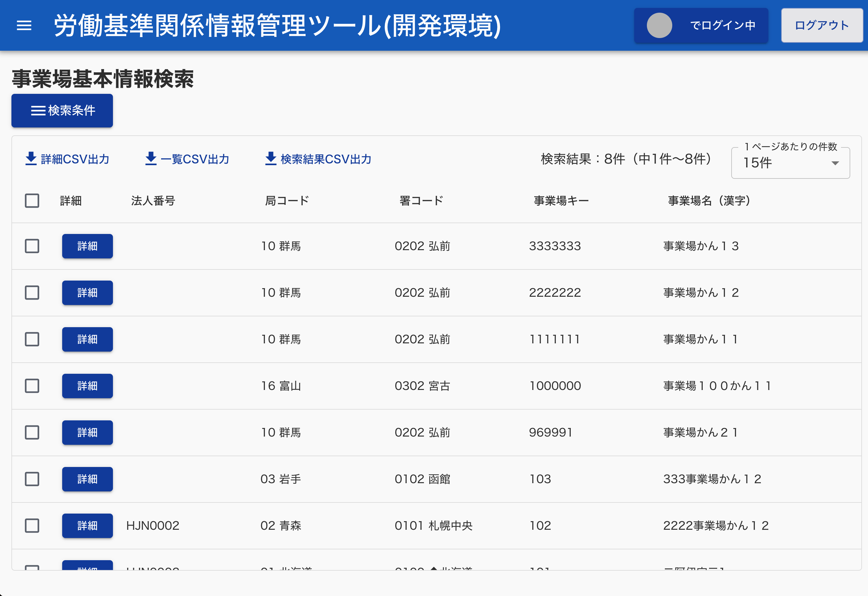The width and height of the screenshot is (868, 596).
Task: Check the row for 事業場キー 3333333
Action: click(x=32, y=246)
